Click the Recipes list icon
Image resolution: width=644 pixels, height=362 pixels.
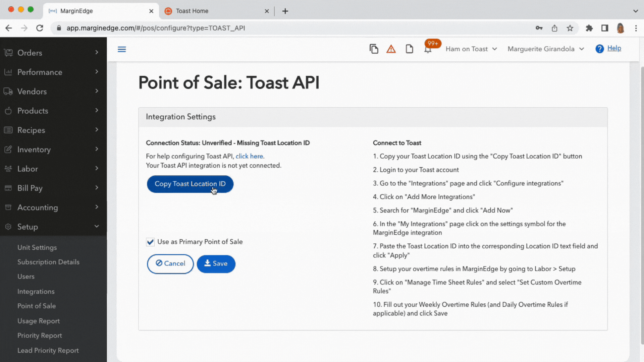pyautogui.click(x=8, y=130)
